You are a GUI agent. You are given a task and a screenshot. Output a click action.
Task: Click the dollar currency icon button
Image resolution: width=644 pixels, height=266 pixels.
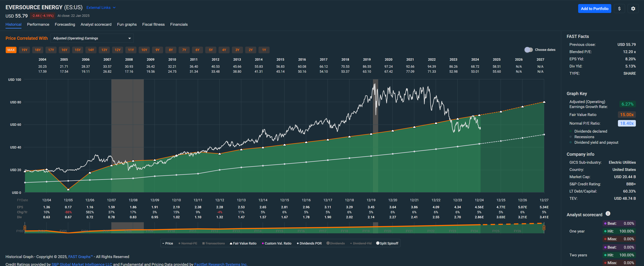coord(619,9)
